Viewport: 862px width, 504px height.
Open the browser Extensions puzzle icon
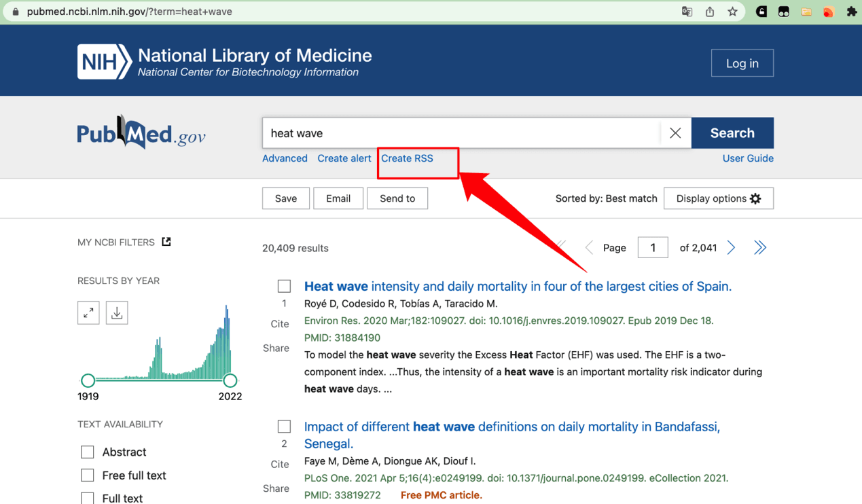(x=852, y=12)
